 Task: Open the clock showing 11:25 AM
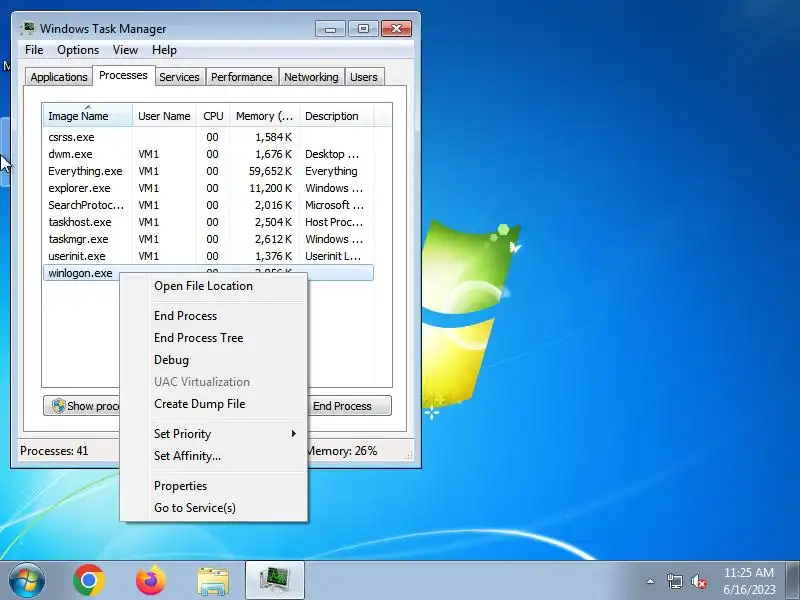tap(749, 581)
